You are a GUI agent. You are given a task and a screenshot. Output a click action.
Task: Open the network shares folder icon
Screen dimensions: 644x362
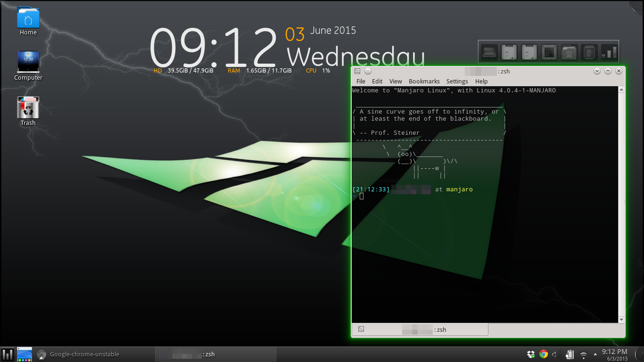tap(569, 52)
